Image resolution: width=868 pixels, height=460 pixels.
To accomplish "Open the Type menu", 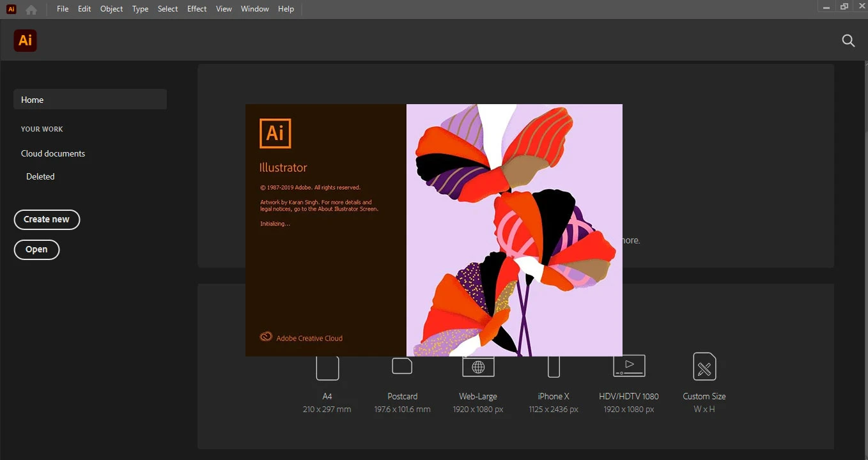I will (140, 9).
